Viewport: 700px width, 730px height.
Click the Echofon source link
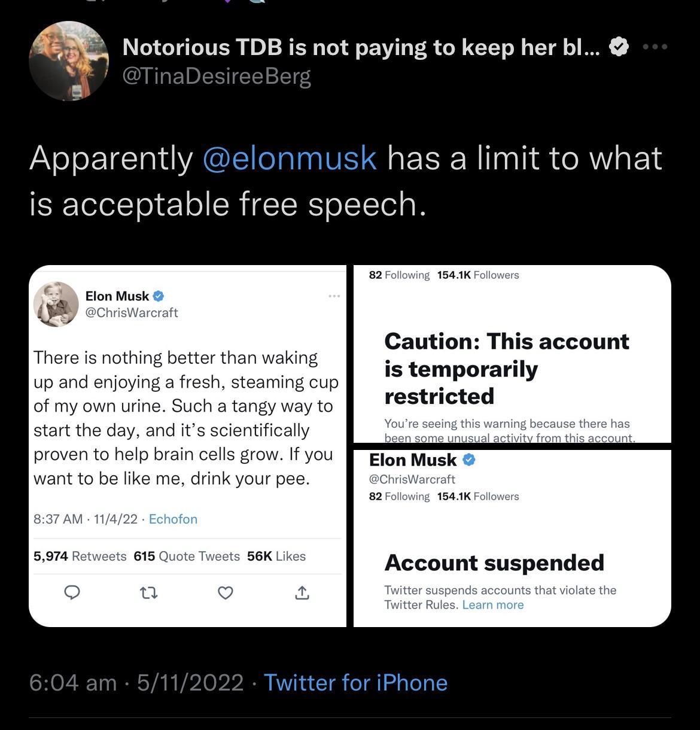pyautogui.click(x=173, y=519)
